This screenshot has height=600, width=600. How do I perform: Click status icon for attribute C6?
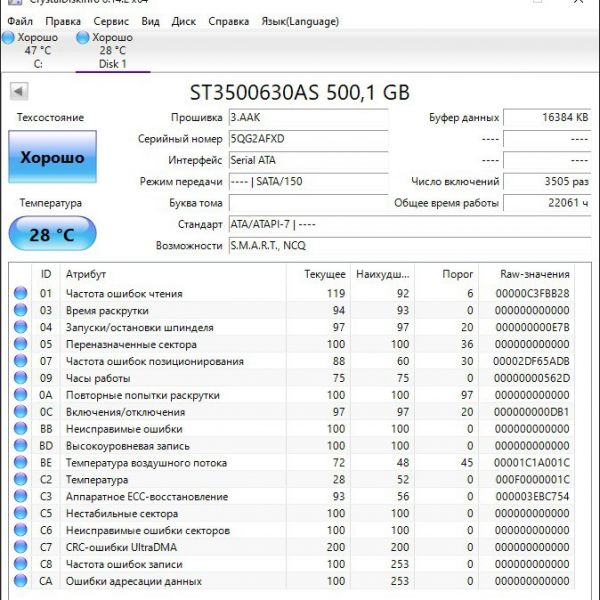pos(20,530)
